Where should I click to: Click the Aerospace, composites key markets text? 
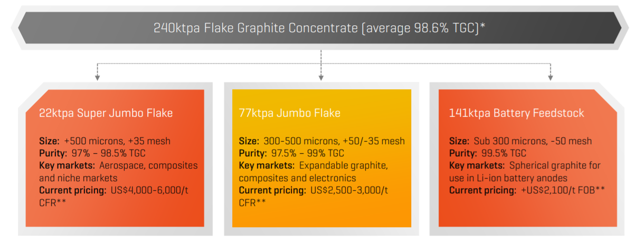148,166
